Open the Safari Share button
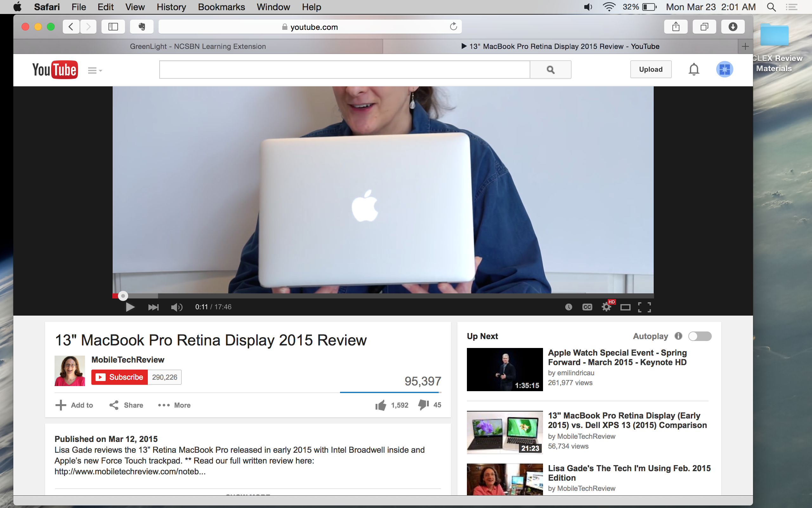The width and height of the screenshot is (812, 508). (676, 27)
